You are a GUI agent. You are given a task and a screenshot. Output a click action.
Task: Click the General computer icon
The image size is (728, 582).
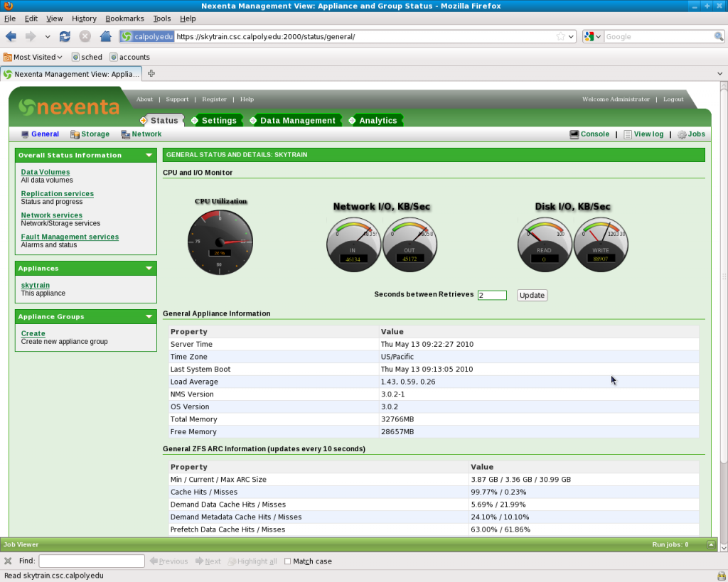coord(25,134)
